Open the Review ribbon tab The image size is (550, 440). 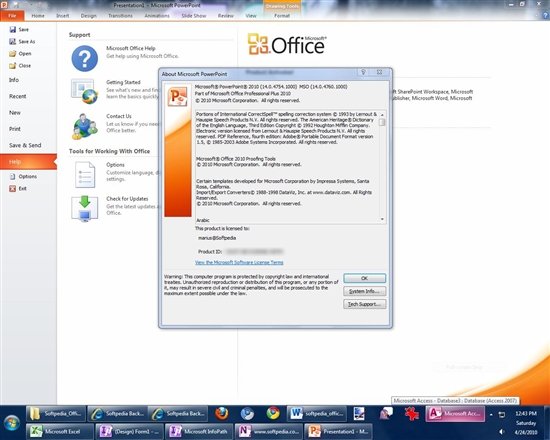[x=226, y=16]
